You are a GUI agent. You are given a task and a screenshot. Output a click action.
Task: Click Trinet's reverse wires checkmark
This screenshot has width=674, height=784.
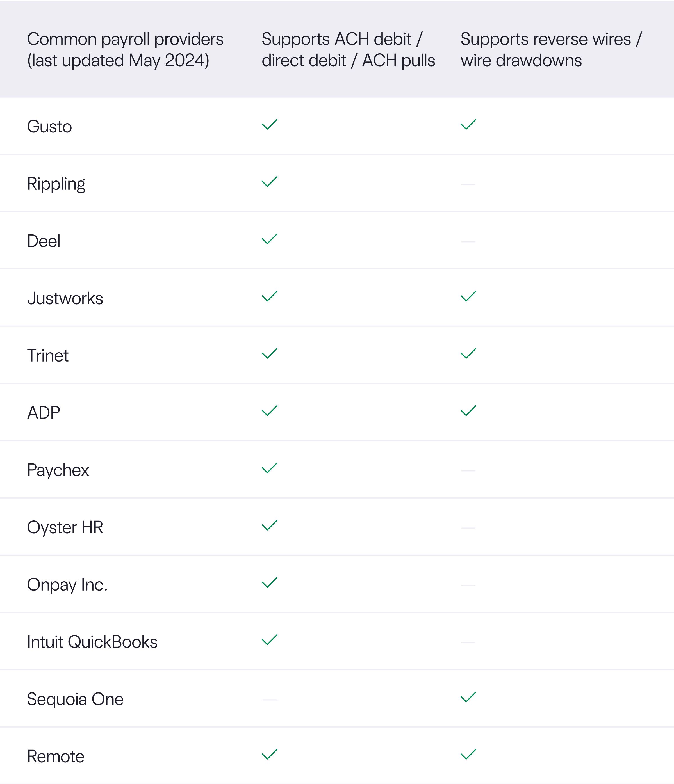point(468,353)
